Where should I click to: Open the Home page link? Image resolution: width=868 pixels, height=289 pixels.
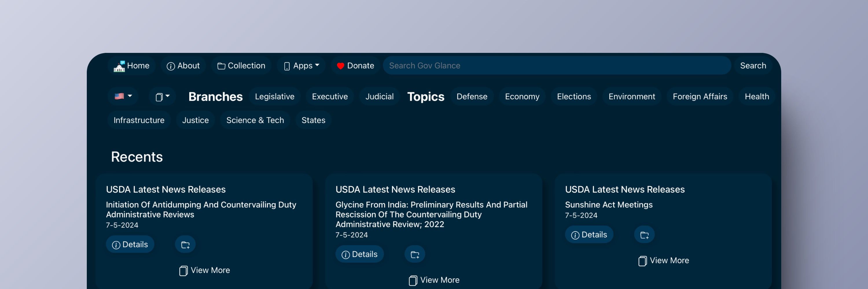pos(131,66)
